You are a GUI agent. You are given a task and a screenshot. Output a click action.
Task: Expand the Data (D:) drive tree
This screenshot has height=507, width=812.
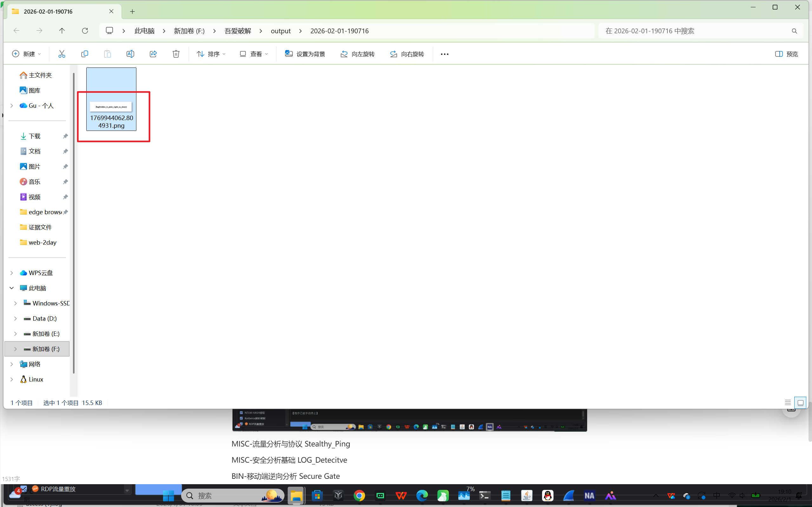[x=16, y=318]
